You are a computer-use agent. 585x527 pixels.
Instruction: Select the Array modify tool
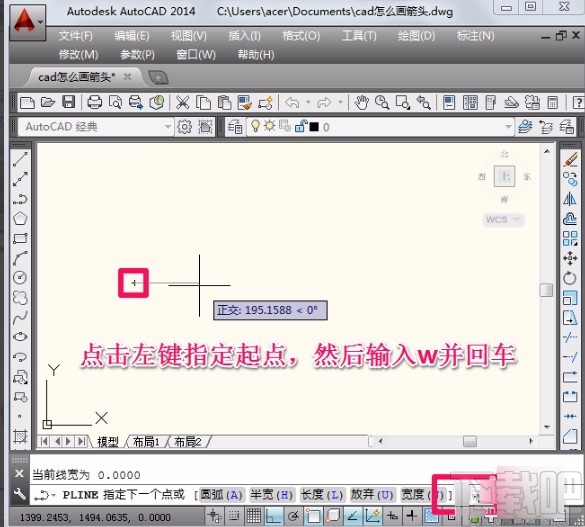pyautogui.click(x=570, y=238)
